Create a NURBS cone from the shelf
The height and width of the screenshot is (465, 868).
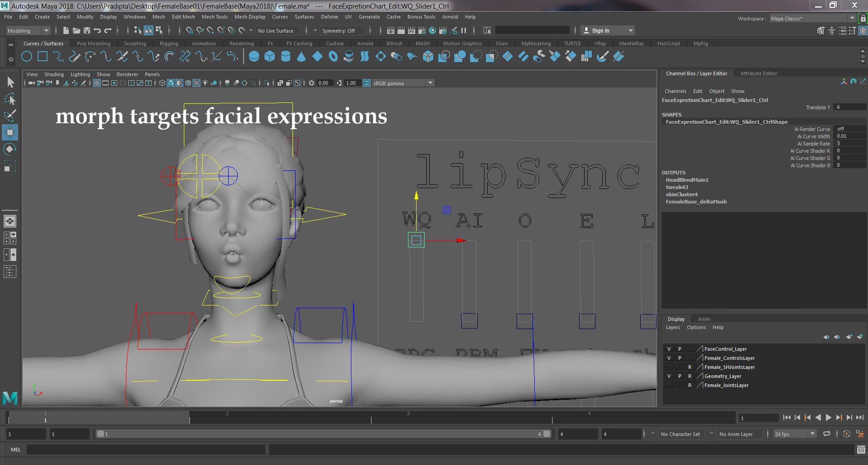[302, 57]
